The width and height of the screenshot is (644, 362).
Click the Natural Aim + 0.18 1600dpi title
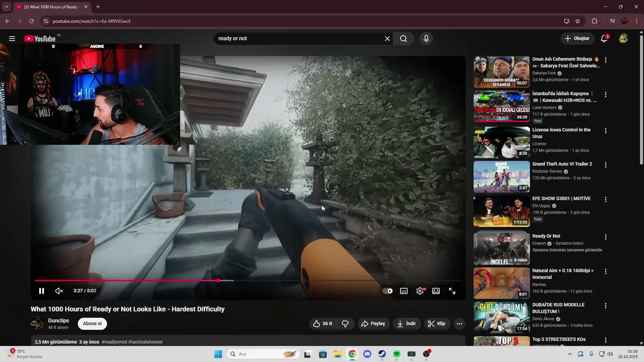563,274
